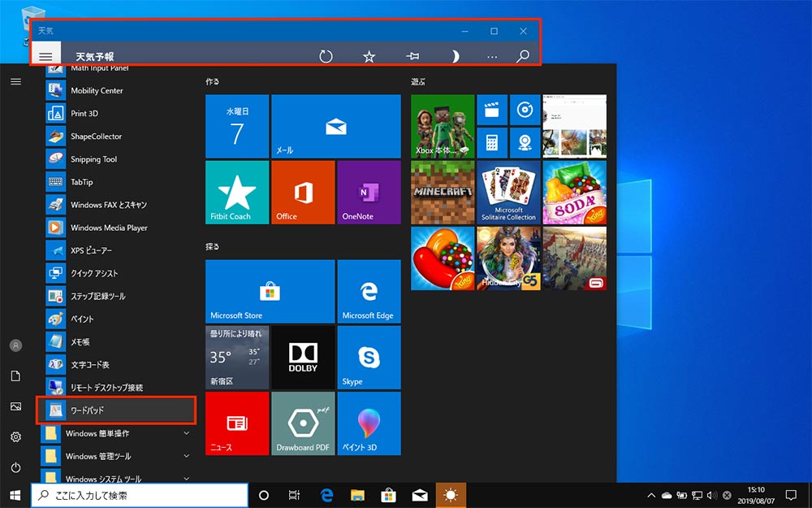Image resolution: width=812 pixels, height=508 pixels.
Task: Open リモート デスクトップ接続
Action: (118, 387)
